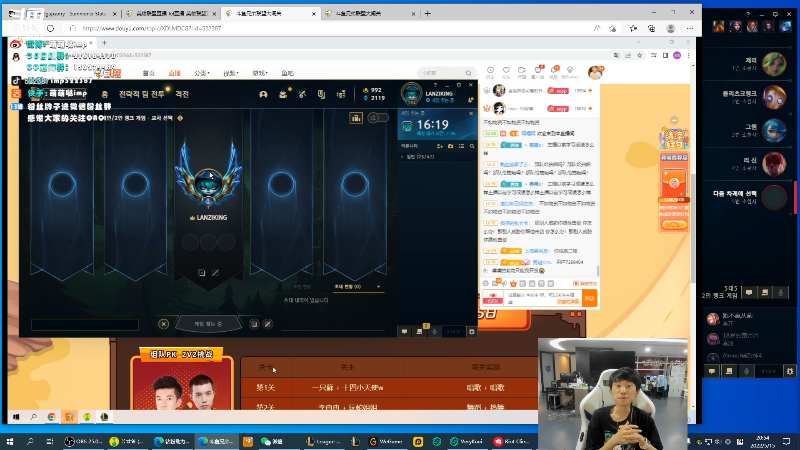
Task: Click the browser address bar URL
Action: click(152, 29)
